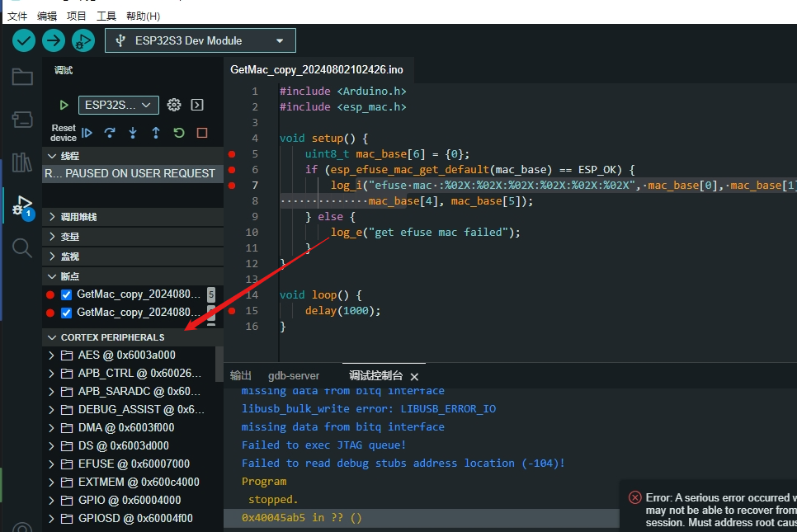Toggle the breakpoint dot on line 7
The width and height of the screenshot is (797, 532).
(x=232, y=186)
